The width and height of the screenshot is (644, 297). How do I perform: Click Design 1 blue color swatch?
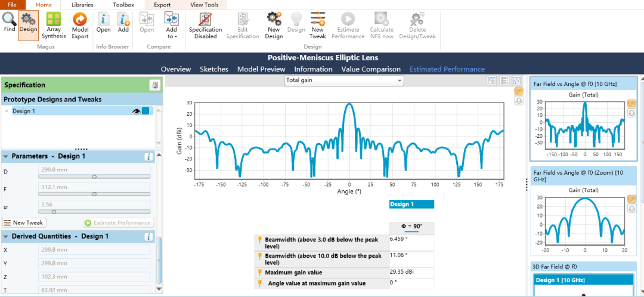145,111
